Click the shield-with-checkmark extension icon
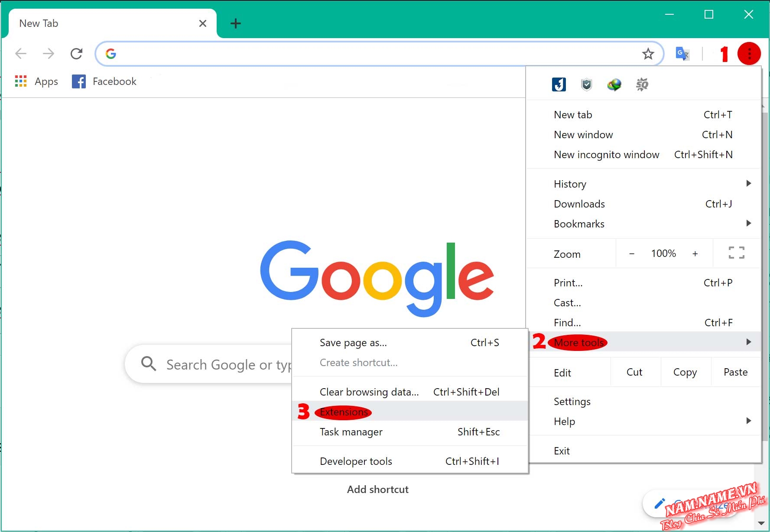This screenshot has height=532, width=770. tap(586, 84)
